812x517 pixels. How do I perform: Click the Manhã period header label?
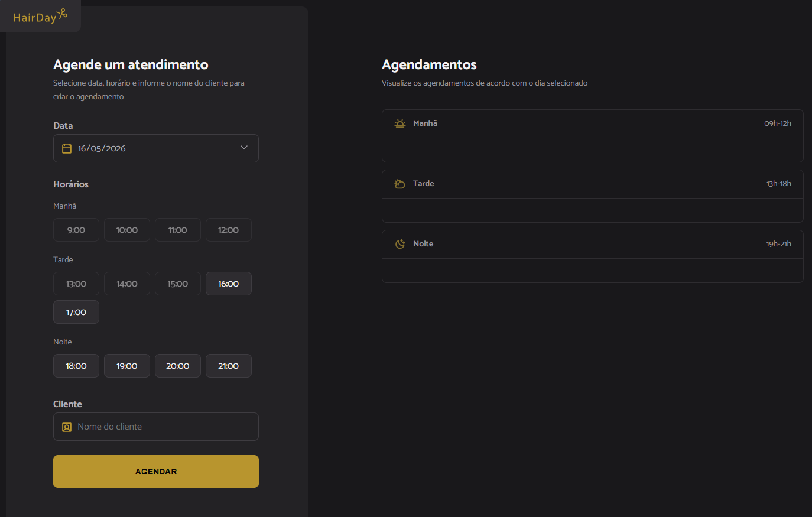(425, 123)
